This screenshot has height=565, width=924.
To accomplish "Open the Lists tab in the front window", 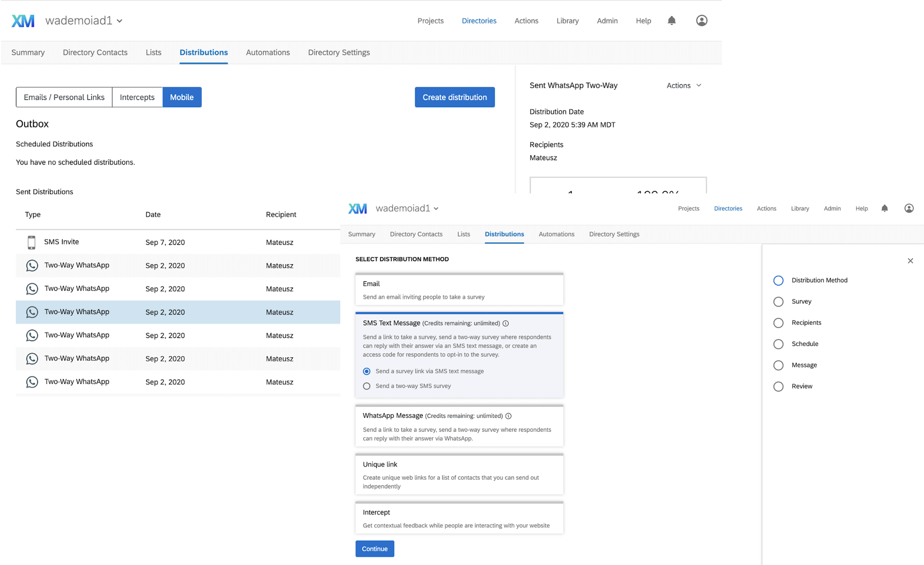I will tap(464, 234).
